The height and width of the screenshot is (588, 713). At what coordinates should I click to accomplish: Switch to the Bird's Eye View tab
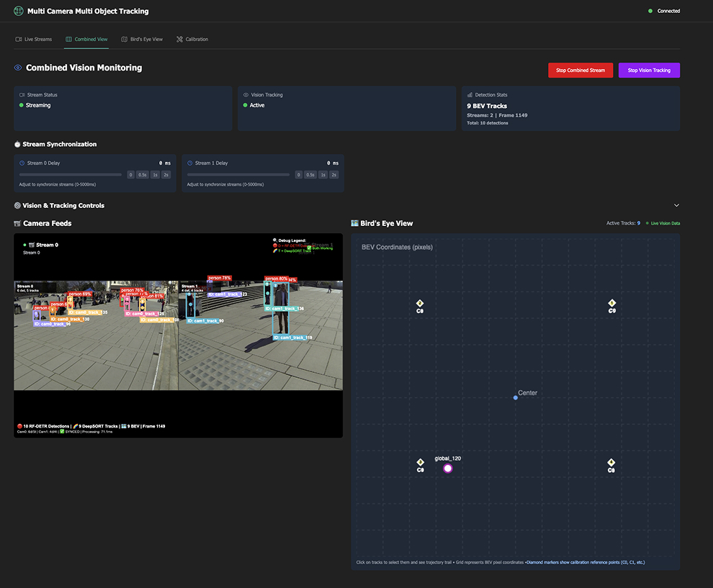(142, 39)
